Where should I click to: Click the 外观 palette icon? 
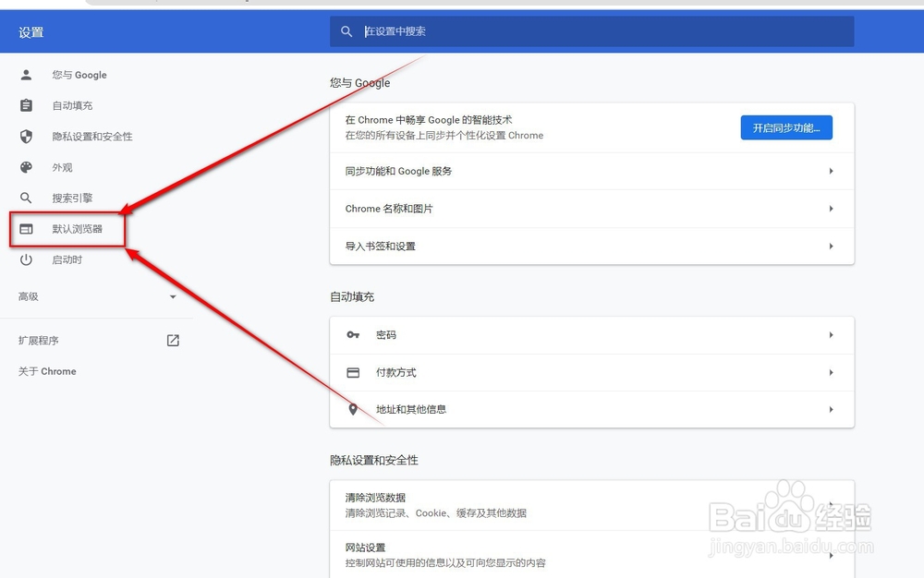[26, 167]
